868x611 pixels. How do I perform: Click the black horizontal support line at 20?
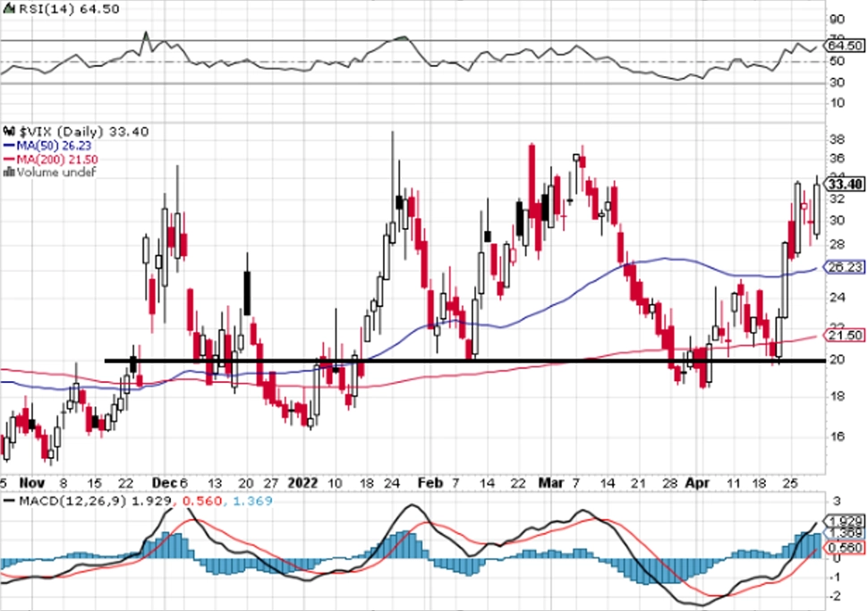pyautogui.click(x=465, y=361)
